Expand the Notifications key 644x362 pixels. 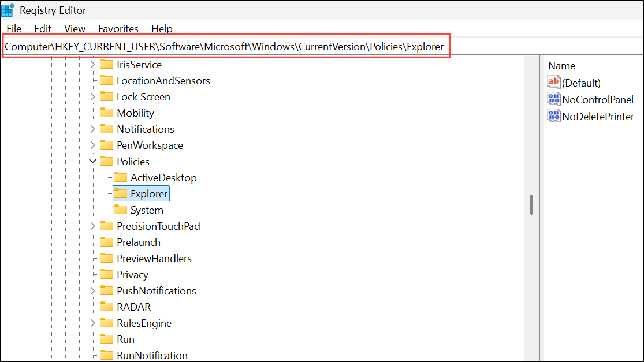pos(93,129)
